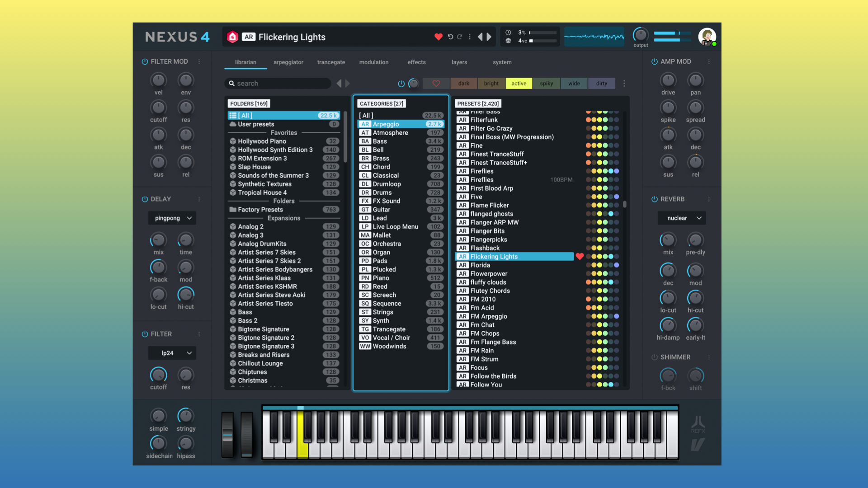The height and width of the screenshot is (488, 868).
Task: Switch to the arpeggiator tab
Action: [288, 62]
